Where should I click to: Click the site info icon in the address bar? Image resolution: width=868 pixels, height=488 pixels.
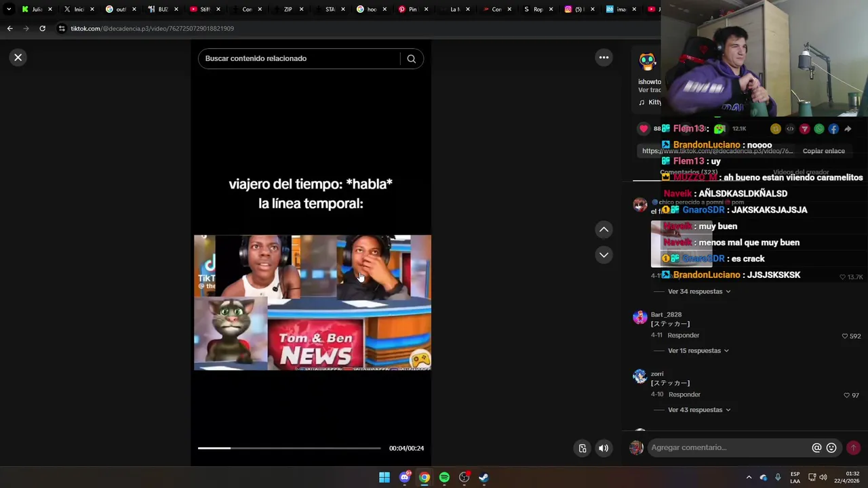pos(62,28)
